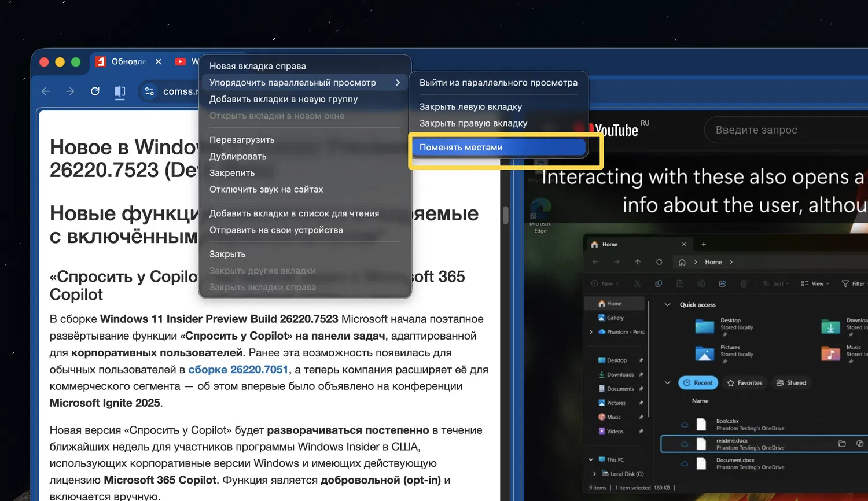Click the article pane's vertical scrollbar
The image size is (868, 501).
506,215
